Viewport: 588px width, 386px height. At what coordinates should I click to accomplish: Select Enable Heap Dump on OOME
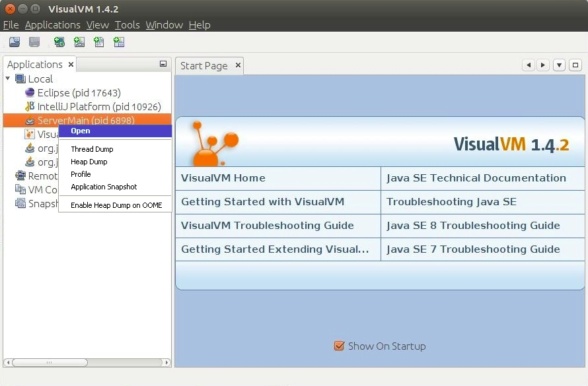pos(115,205)
